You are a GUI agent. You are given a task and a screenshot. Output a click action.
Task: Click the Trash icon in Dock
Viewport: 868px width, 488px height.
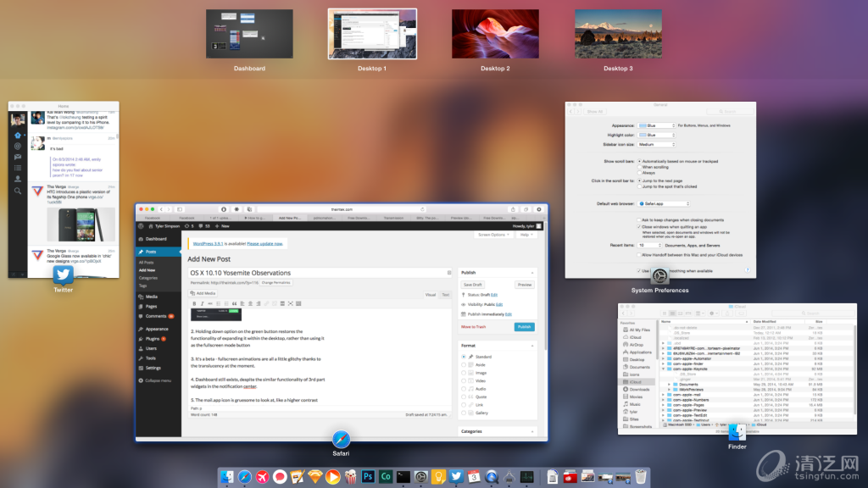pyautogui.click(x=640, y=477)
